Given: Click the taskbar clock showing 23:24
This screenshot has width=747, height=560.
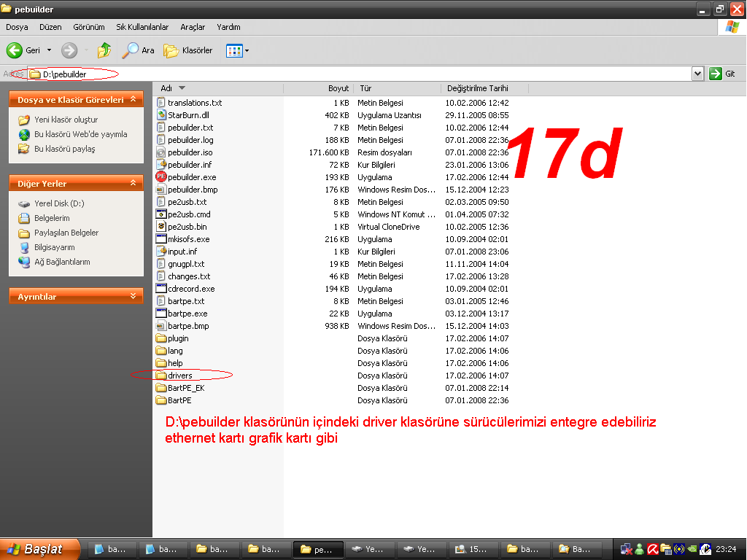Looking at the screenshot, I should [x=726, y=549].
